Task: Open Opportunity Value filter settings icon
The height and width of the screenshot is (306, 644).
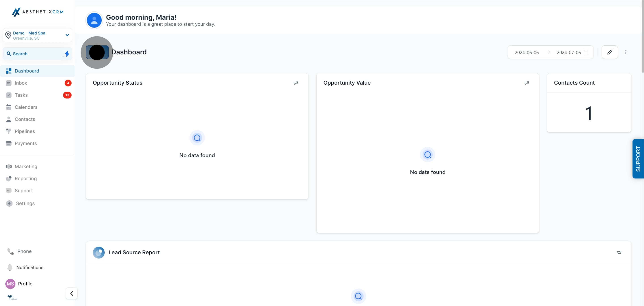Action: click(527, 83)
